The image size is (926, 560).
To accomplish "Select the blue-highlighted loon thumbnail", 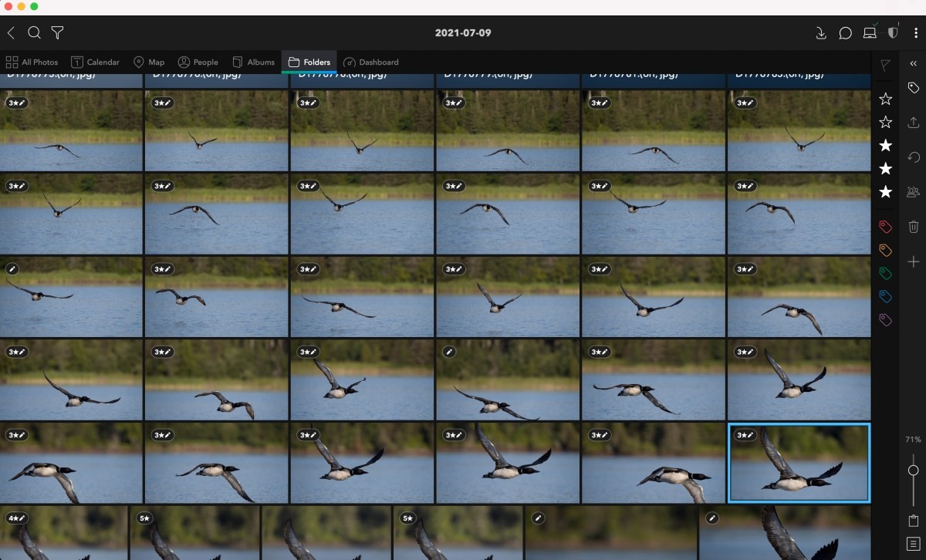I will click(x=799, y=463).
